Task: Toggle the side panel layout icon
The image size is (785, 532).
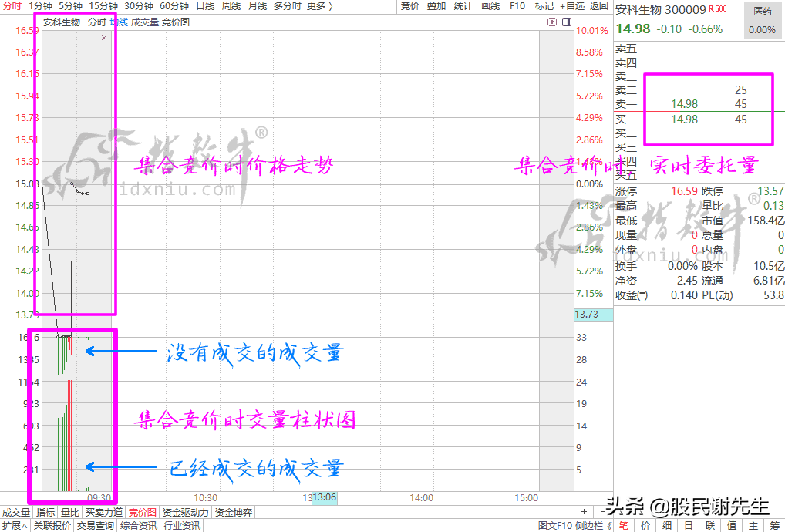Action: click(x=567, y=22)
